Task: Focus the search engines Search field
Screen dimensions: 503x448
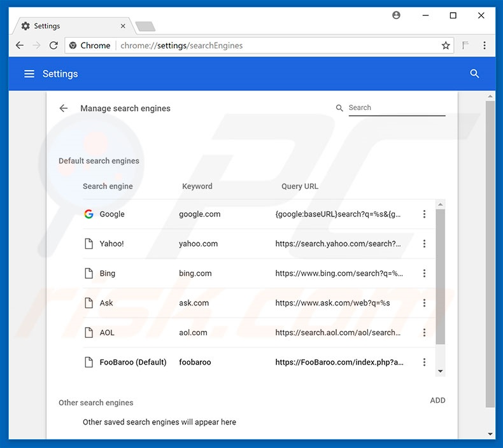Action: 397,108
